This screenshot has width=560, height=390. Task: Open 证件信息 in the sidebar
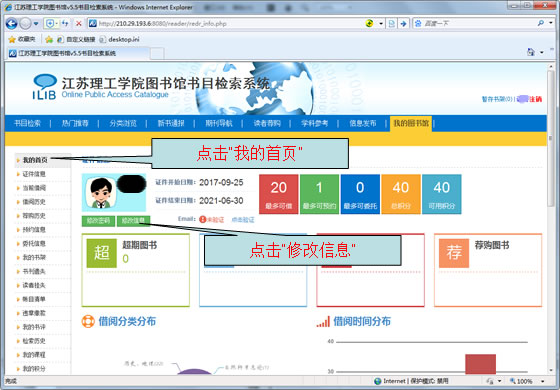[x=34, y=174]
